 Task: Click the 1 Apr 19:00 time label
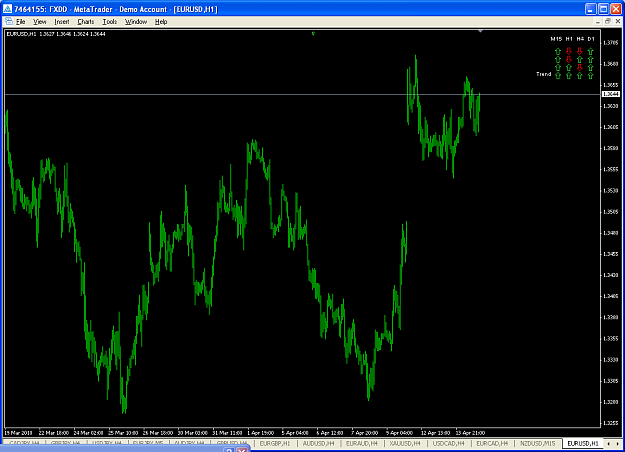click(x=261, y=433)
